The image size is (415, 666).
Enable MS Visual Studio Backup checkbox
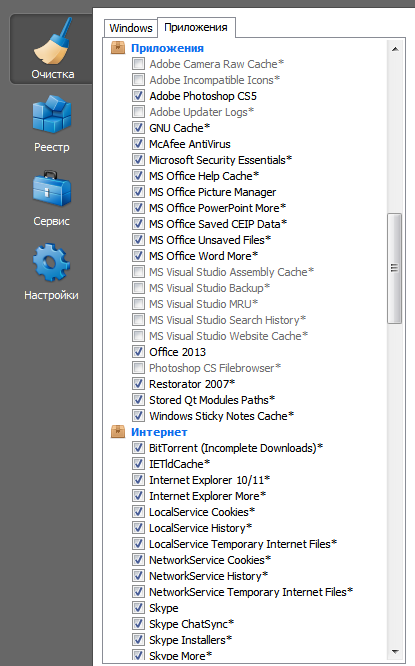coord(138,288)
